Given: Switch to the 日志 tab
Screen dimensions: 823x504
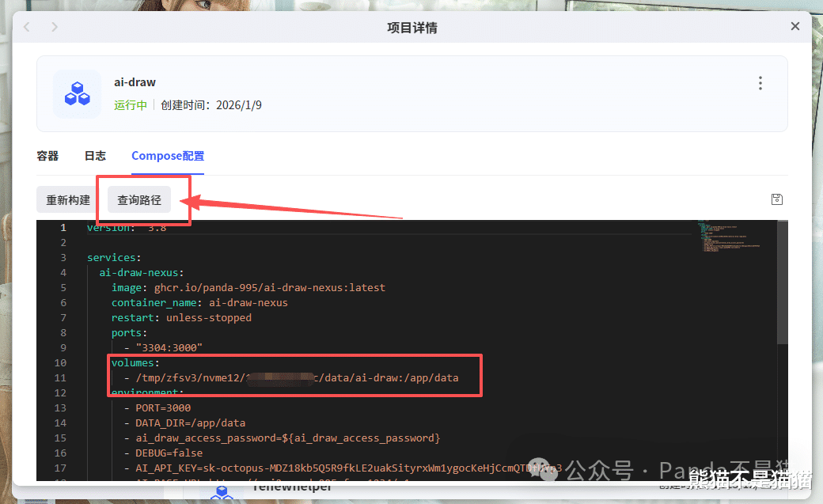Looking at the screenshot, I should click(95, 156).
